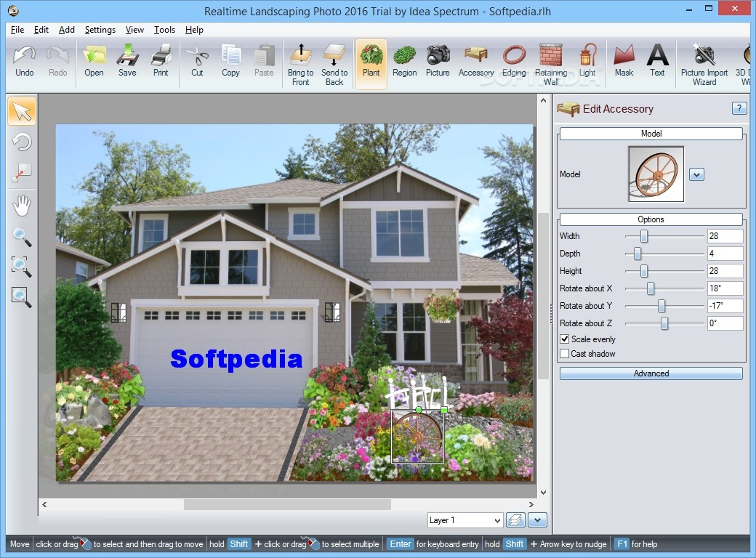Click the horizontal scrollbar thumb
756x558 pixels.
pos(287,504)
